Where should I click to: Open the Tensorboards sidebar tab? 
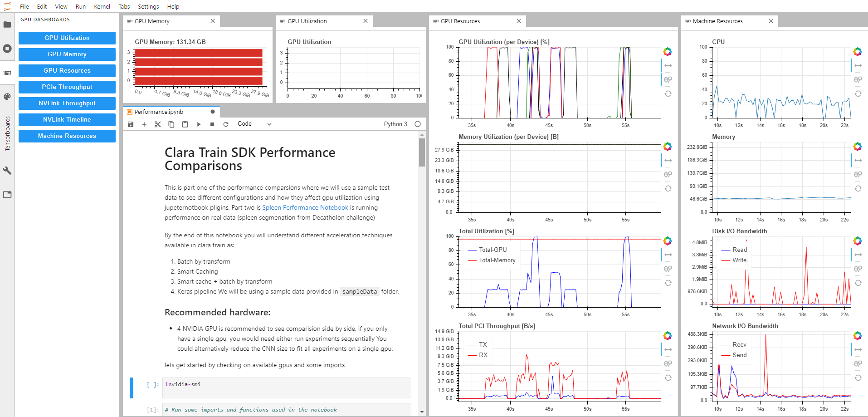point(7,133)
